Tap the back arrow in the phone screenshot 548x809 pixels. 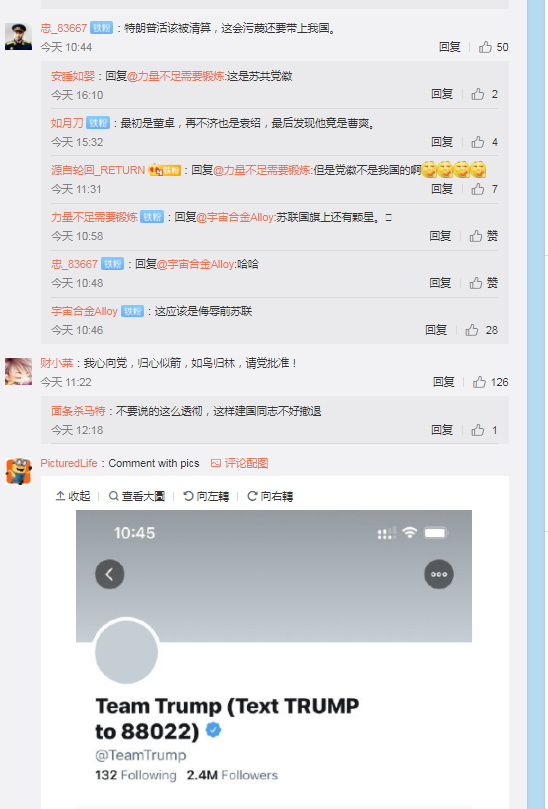(x=109, y=574)
